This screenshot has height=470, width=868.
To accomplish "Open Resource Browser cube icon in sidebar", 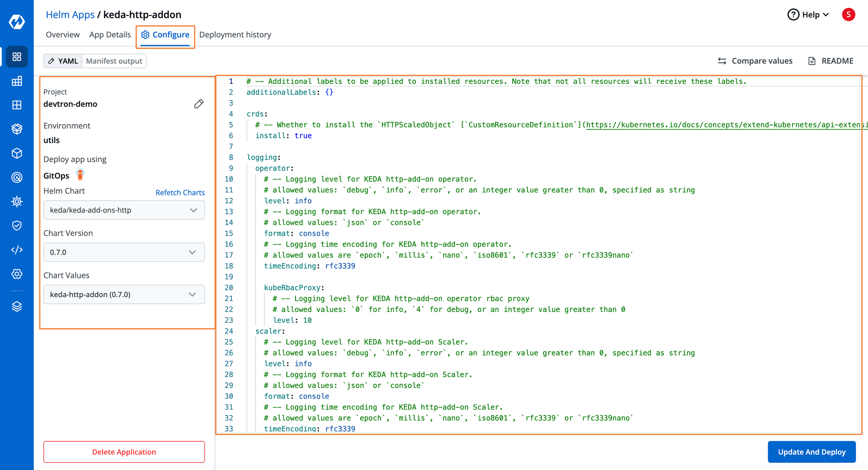I will coord(17,153).
